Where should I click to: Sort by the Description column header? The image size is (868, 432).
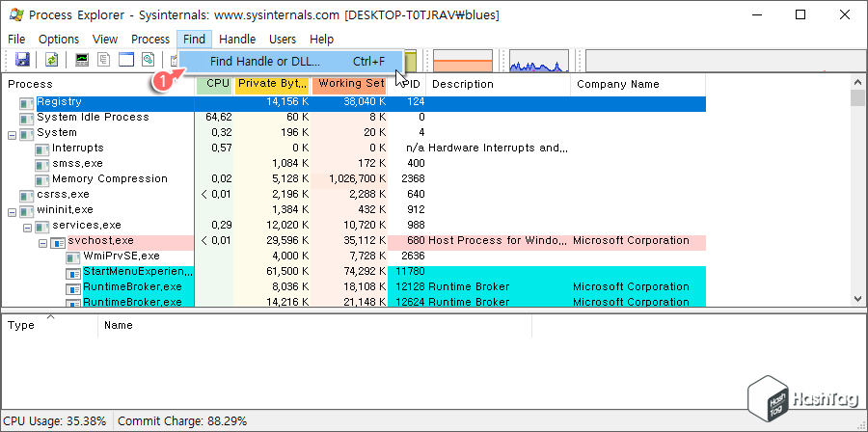coord(499,84)
